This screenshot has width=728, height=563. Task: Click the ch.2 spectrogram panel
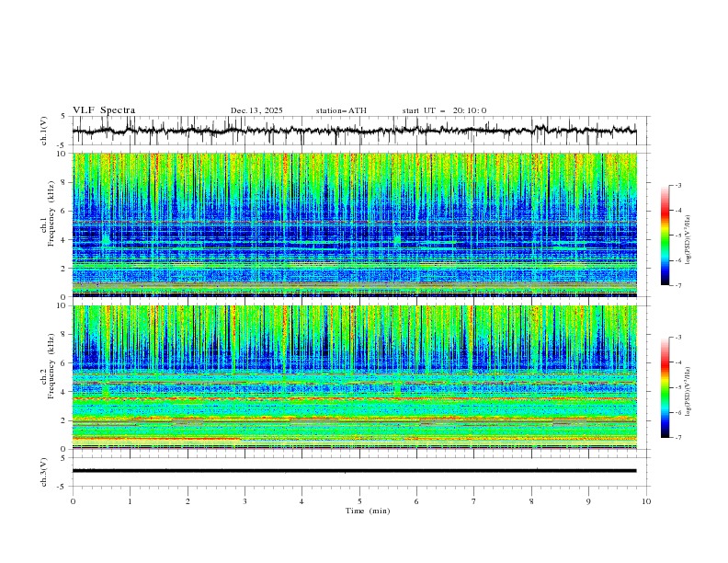tap(354, 377)
